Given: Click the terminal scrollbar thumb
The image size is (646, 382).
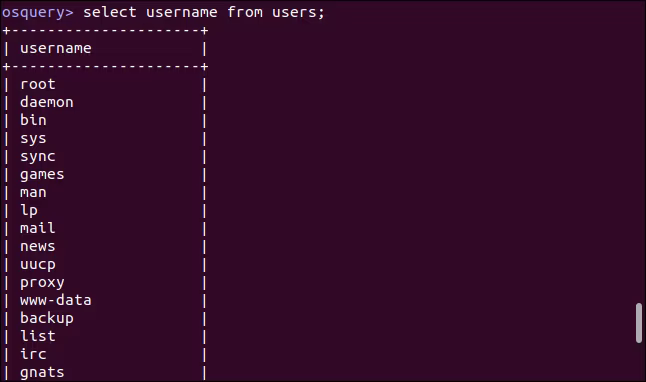Looking at the screenshot, I should 639,323.
